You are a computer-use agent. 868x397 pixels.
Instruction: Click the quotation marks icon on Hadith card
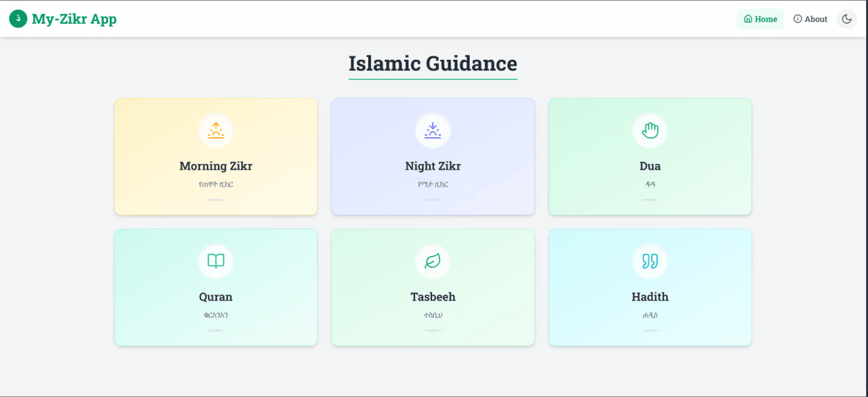pos(650,261)
